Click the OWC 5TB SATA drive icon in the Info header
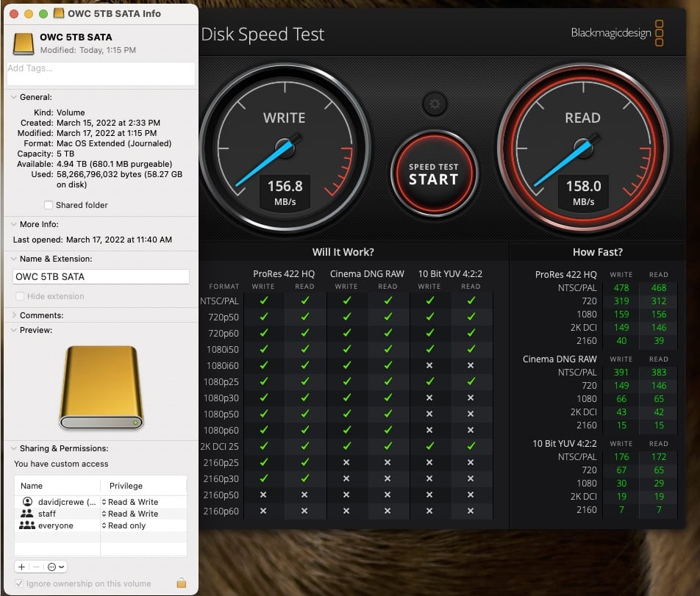Viewport: 700px width, 596px height. click(x=24, y=43)
